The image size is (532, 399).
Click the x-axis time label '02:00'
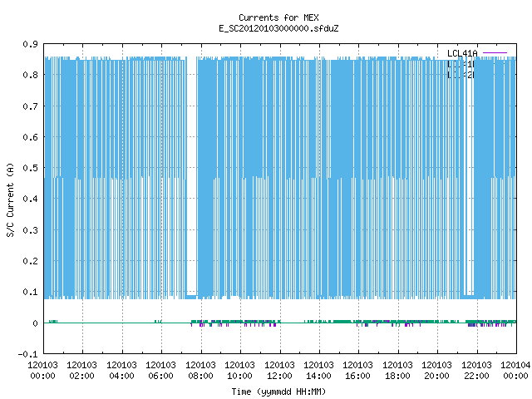tap(81, 376)
